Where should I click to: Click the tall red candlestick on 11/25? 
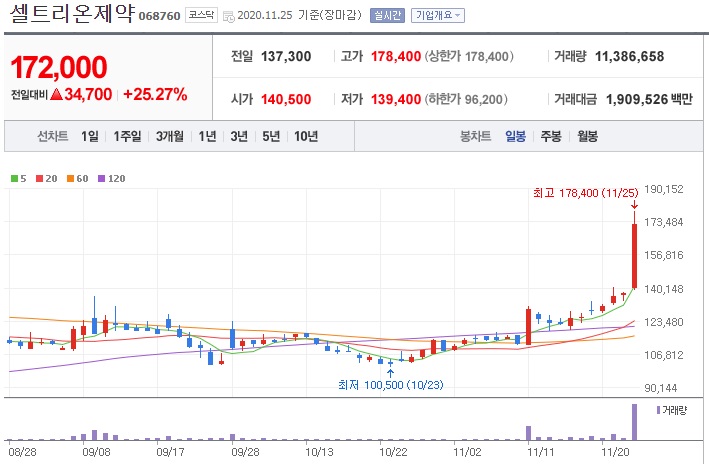pyautogui.click(x=634, y=256)
